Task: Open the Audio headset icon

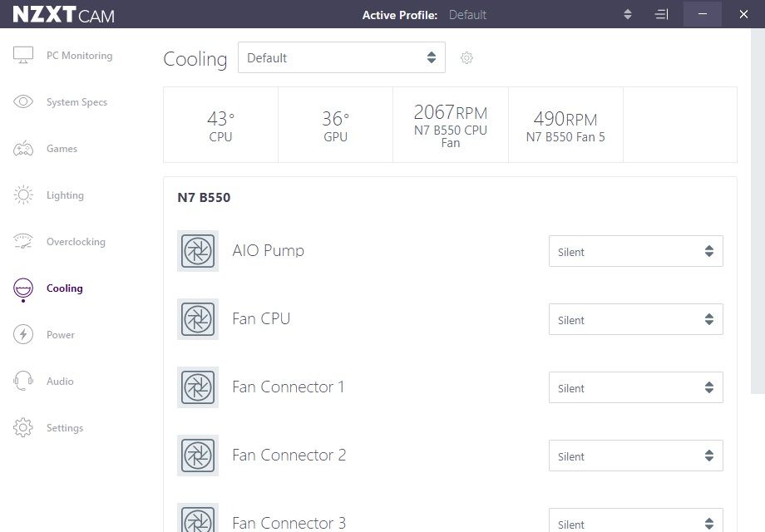Action: 23,381
